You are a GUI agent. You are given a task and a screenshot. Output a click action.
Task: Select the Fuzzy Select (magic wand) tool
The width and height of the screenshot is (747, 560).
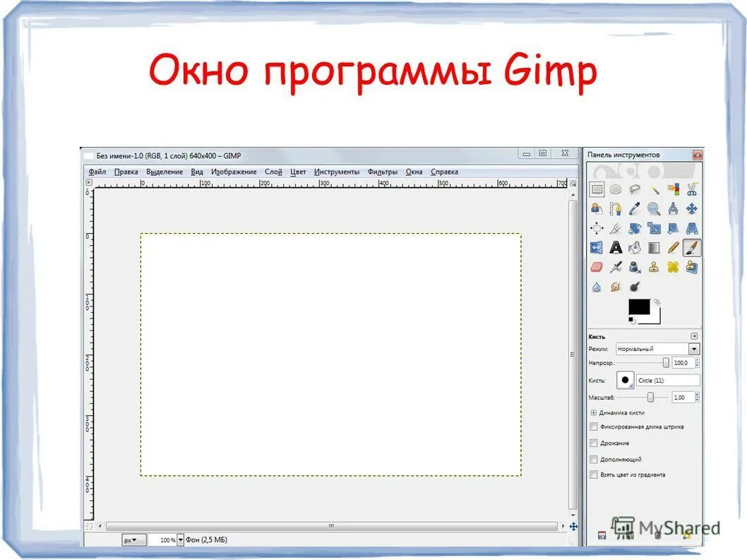point(655,189)
